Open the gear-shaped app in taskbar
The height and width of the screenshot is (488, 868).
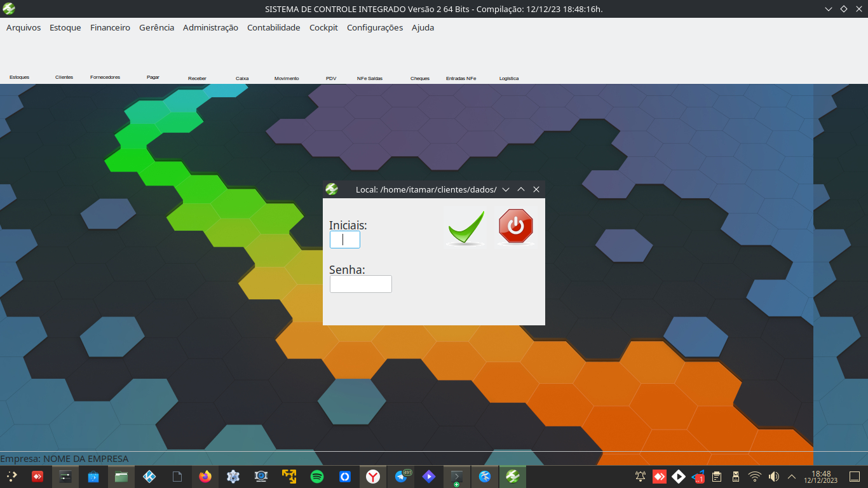click(x=233, y=476)
